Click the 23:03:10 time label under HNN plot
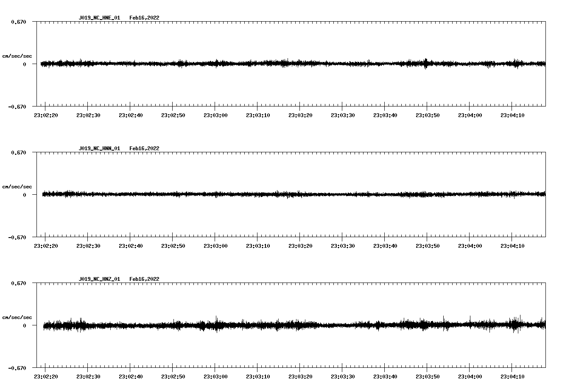 click(258, 246)
